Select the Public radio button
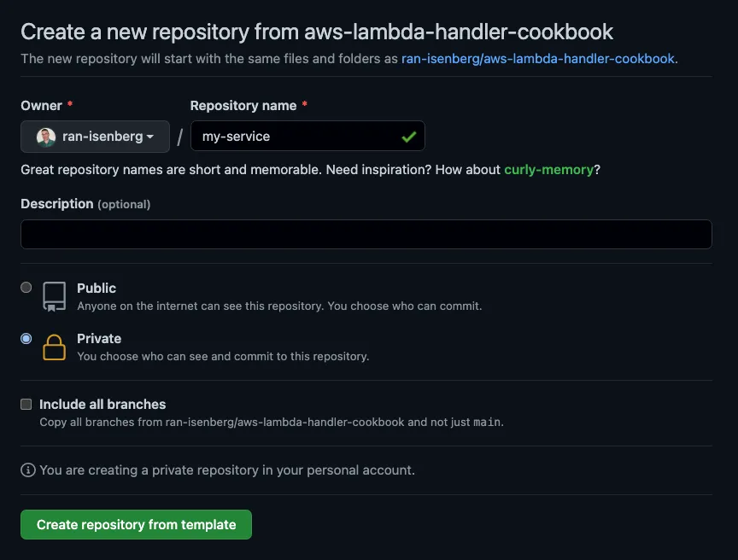Image resolution: width=738 pixels, height=560 pixels. click(26, 288)
